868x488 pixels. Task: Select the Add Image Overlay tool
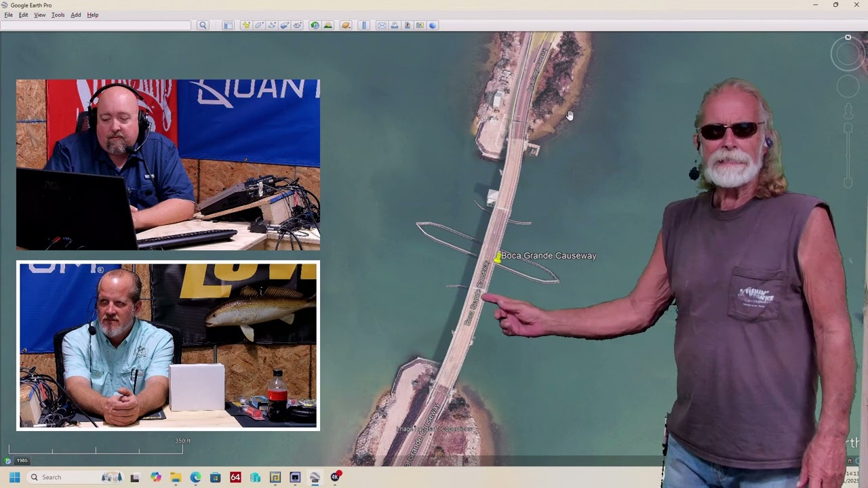coord(285,25)
